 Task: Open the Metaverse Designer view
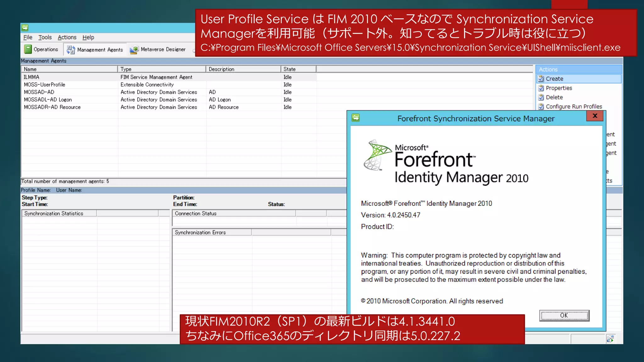[158, 49]
